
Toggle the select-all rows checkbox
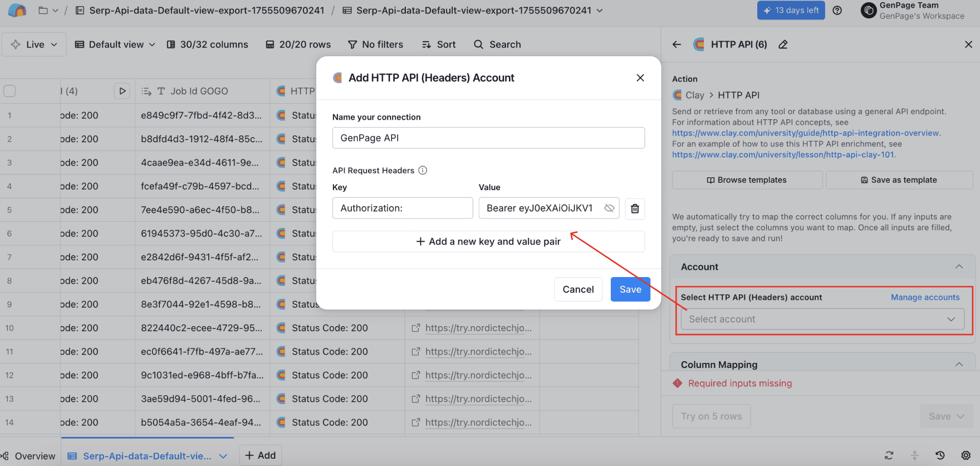[x=9, y=91]
